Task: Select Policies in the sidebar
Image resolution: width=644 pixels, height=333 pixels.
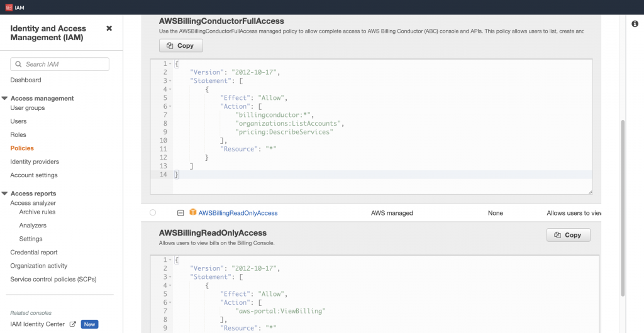Action: 22,148
